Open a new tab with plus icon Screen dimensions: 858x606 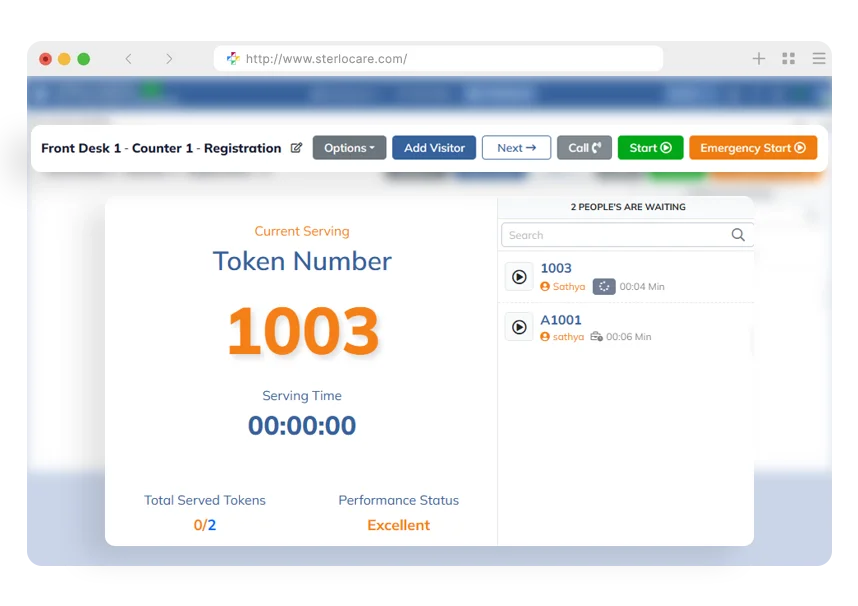coord(758,59)
